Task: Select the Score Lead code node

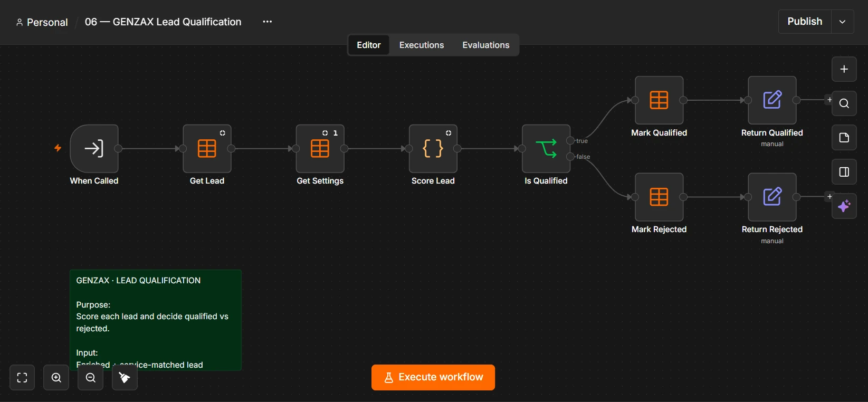Action: [433, 148]
